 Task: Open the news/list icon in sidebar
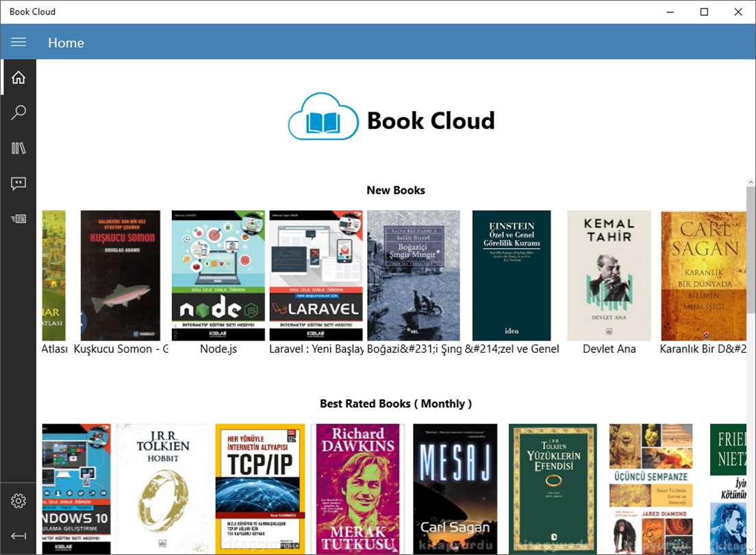pyautogui.click(x=18, y=219)
